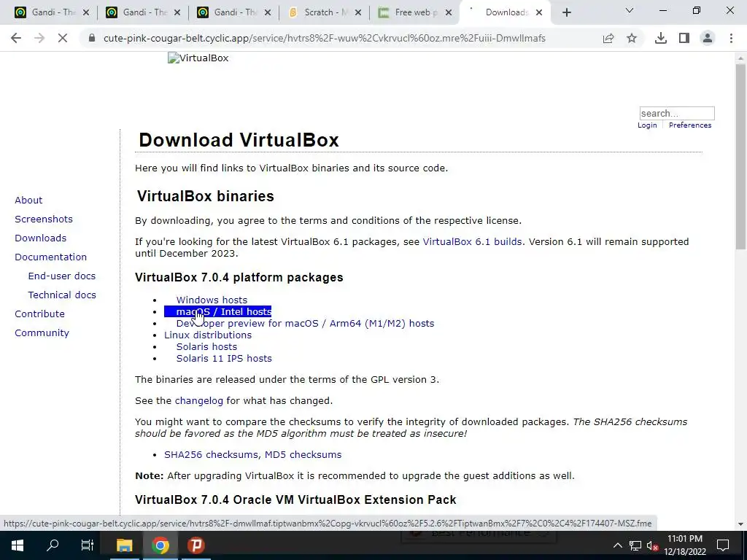Open the notification center icon

point(723,545)
